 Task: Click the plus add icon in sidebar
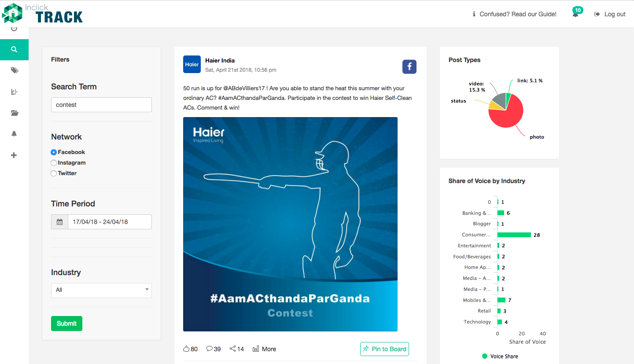14,155
